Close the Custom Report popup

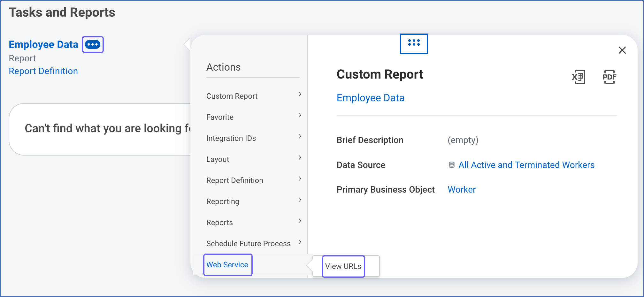point(622,50)
